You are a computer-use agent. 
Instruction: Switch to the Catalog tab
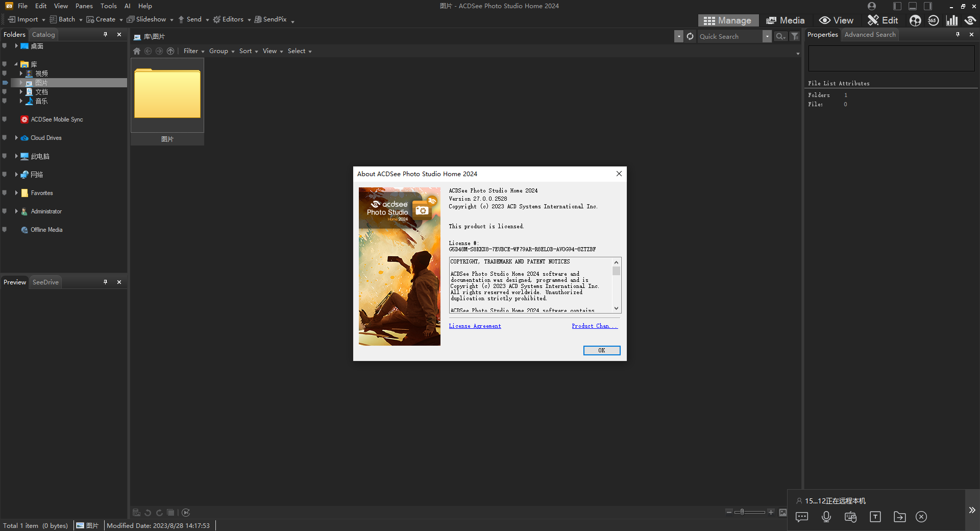pyautogui.click(x=43, y=35)
